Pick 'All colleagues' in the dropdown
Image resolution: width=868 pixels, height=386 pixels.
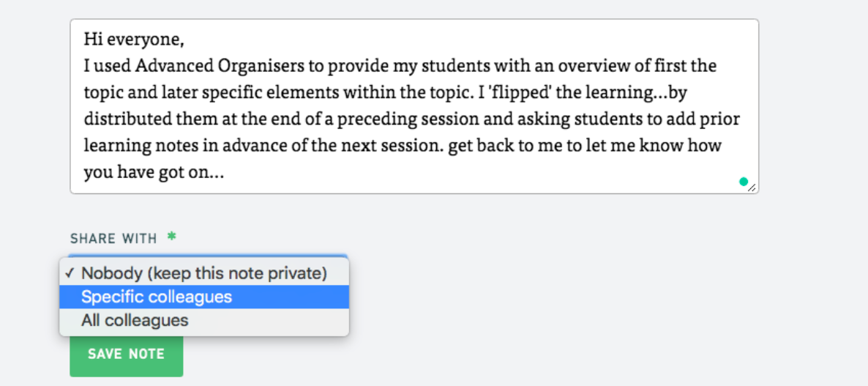click(x=135, y=320)
